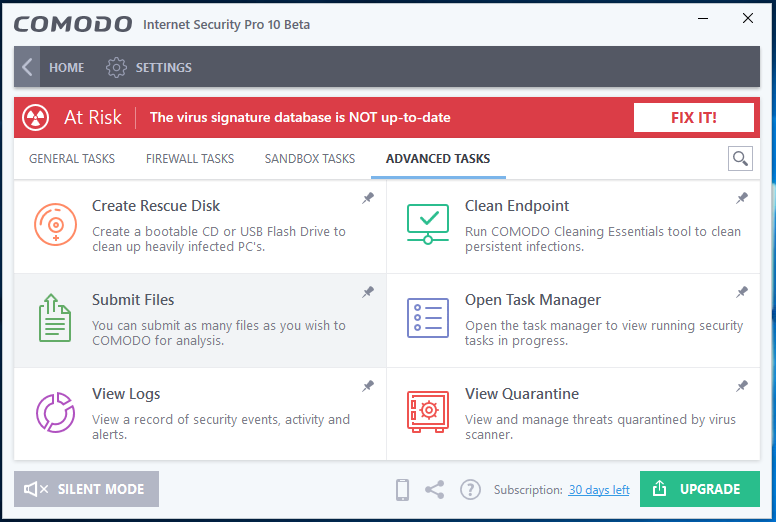This screenshot has width=776, height=522.
Task: Switch to the General Tasks tab
Action: (x=72, y=159)
